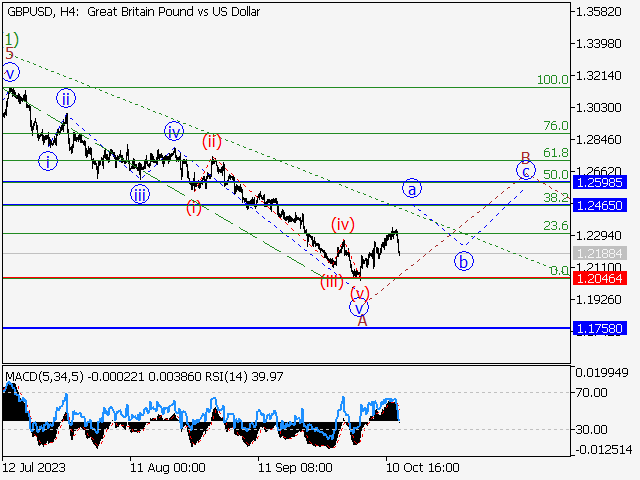Select the 1.19260 price axis label
Screen dimensions: 640x480
pos(598,300)
